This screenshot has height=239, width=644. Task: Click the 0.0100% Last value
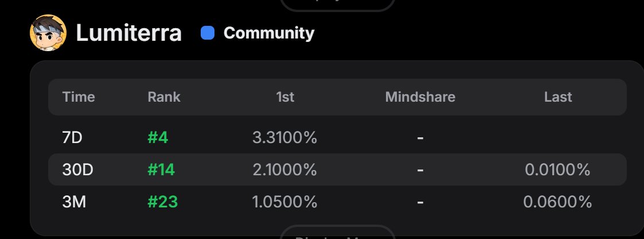(557, 170)
